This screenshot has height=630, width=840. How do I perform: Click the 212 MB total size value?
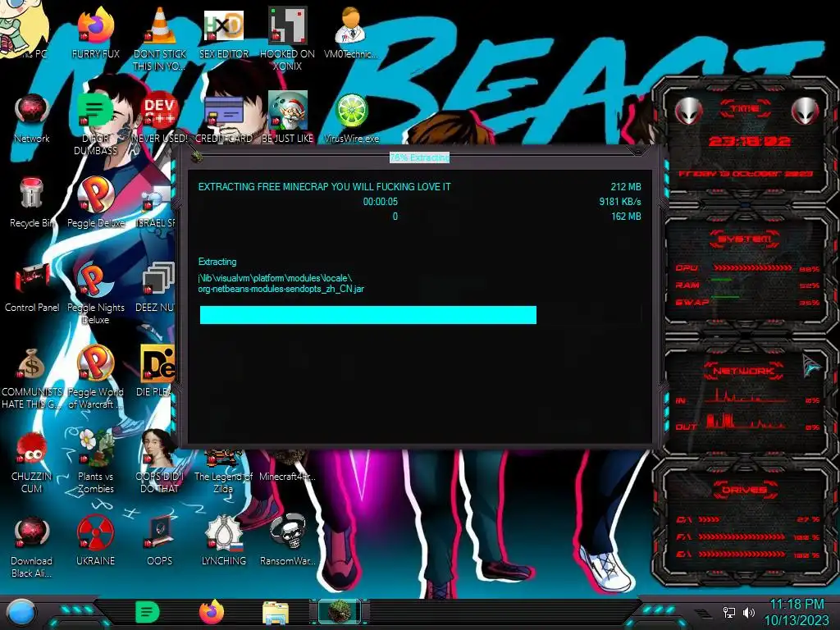pyautogui.click(x=626, y=186)
